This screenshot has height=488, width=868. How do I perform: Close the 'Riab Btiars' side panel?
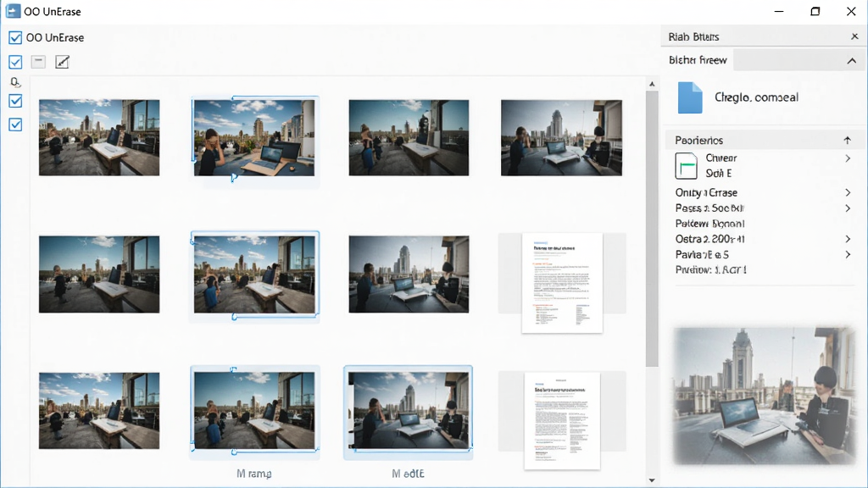pyautogui.click(x=854, y=36)
